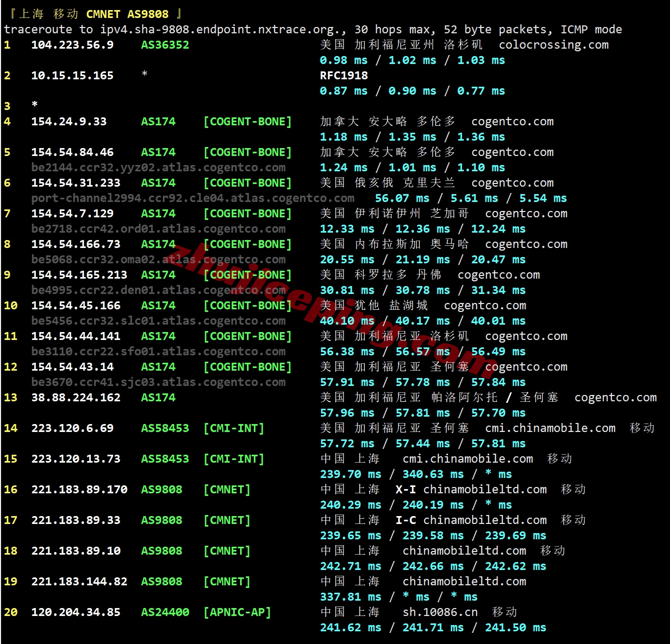Click the 0.87 ms latency on hop 2
Image resolution: width=670 pixels, height=644 pixels.
[344, 91]
